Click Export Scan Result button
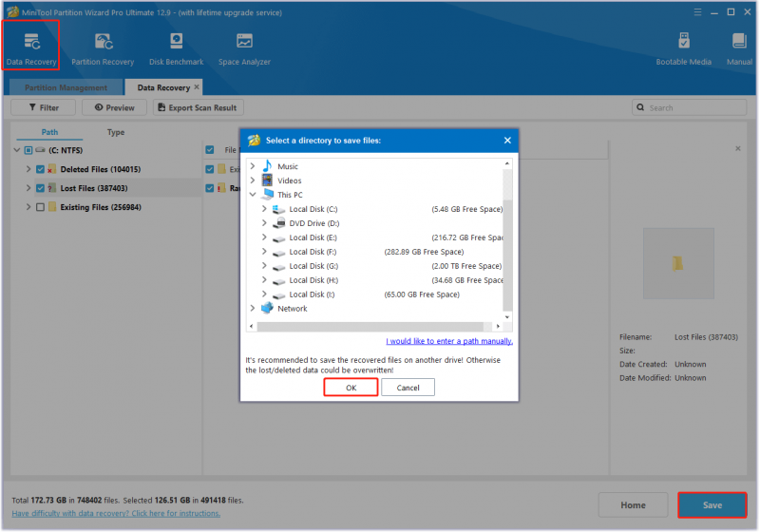Screen dimensions: 760x532 click(199, 107)
